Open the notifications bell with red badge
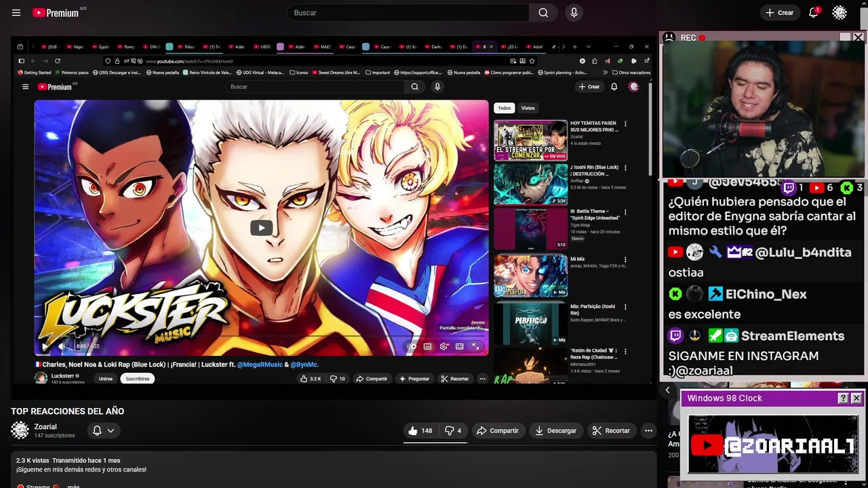The width and height of the screenshot is (868, 488). (814, 13)
